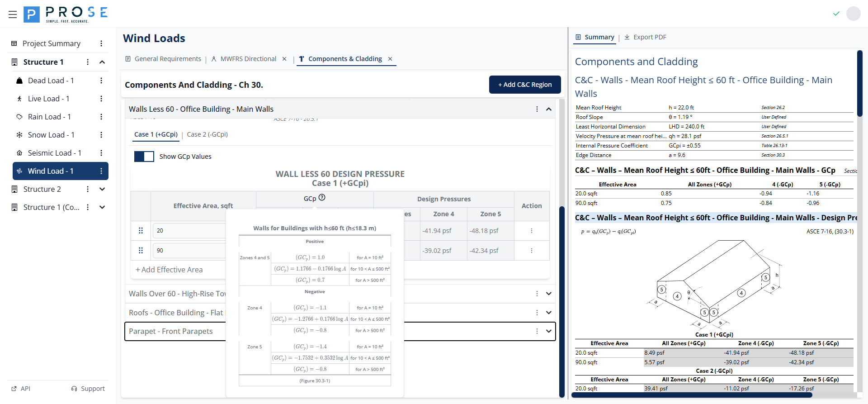The image size is (868, 404).
Task: Open Walls Less 60 region options menu
Action: (x=537, y=109)
